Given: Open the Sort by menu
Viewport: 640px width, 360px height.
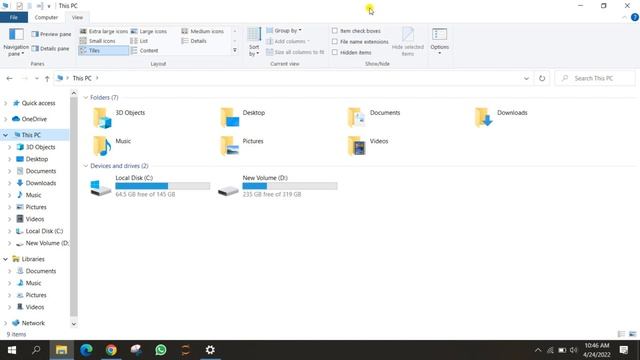Looking at the screenshot, I should 254,42.
